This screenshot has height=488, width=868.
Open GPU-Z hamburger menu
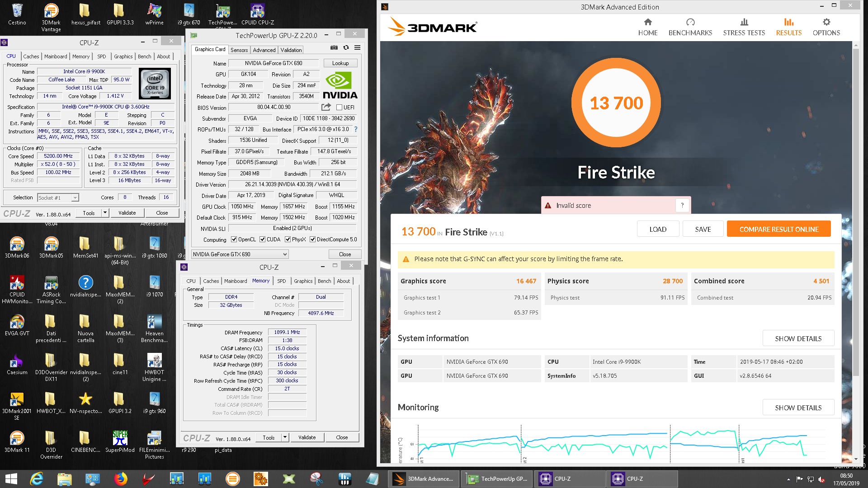tap(357, 47)
